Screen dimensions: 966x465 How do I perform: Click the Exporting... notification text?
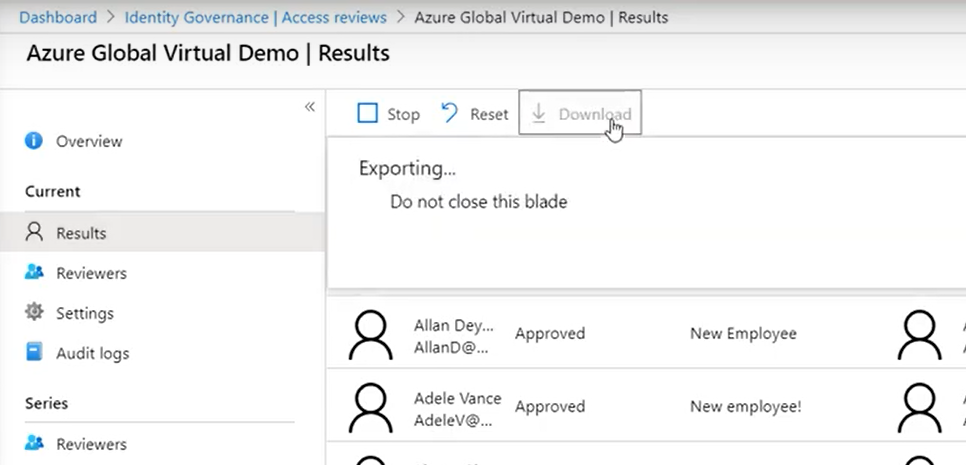[407, 168]
